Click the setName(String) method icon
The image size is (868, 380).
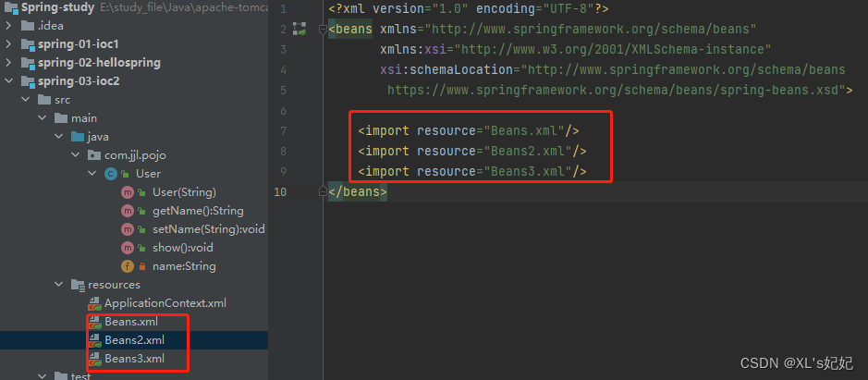click(127, 228)
